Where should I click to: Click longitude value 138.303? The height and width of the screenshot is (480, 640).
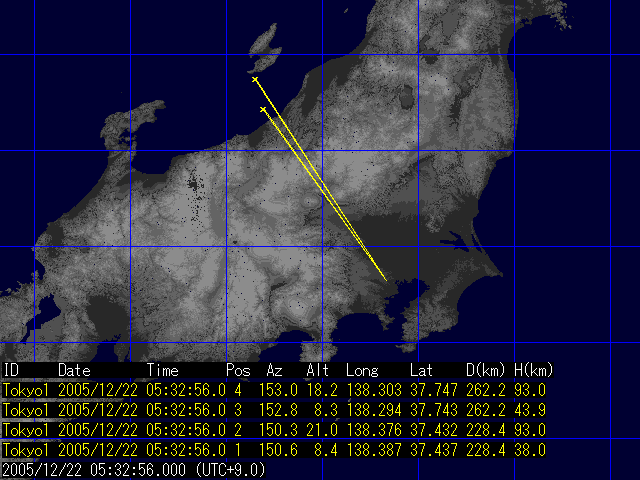pos(374,391)
